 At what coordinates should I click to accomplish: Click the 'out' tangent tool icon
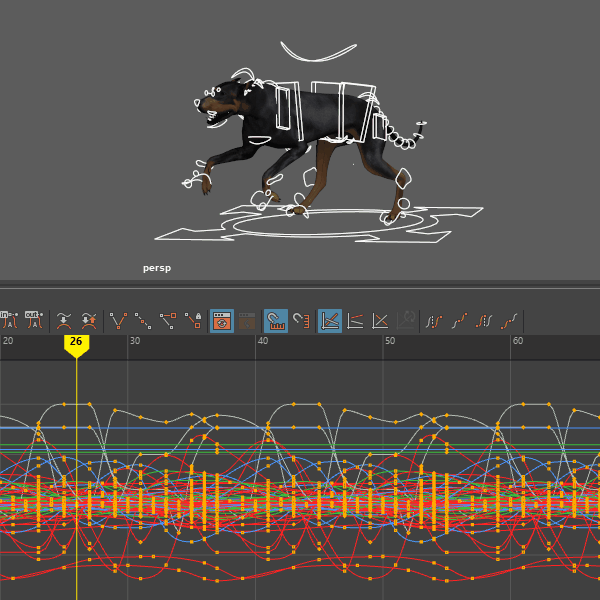(x=34, y=320)
